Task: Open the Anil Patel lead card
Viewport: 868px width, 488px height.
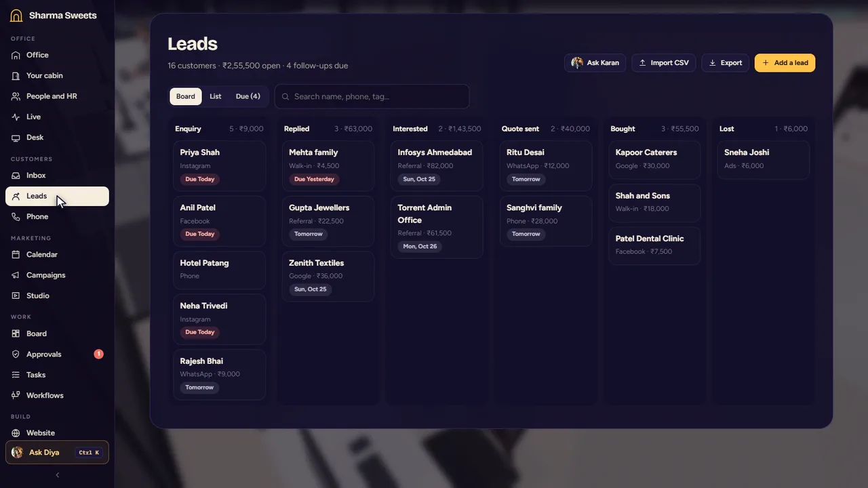Action: pyautogui.click(x=219, y=221)
